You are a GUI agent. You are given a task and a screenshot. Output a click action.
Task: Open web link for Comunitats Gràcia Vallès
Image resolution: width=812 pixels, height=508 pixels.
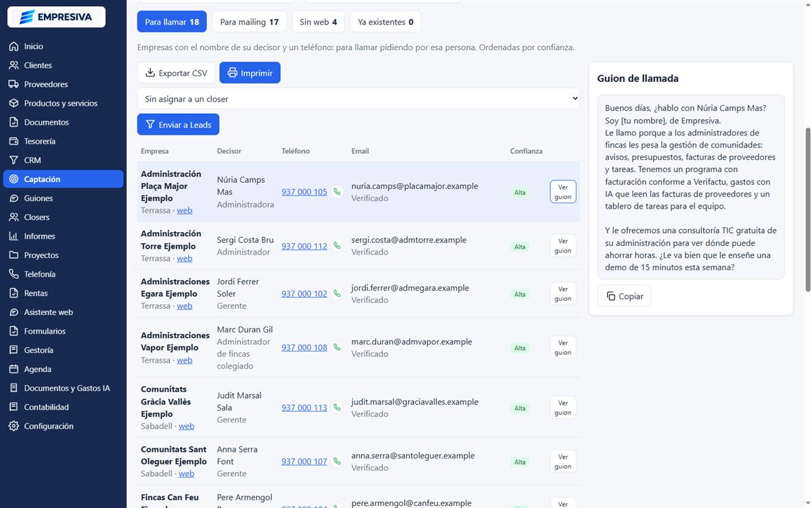tap(186, 426)
